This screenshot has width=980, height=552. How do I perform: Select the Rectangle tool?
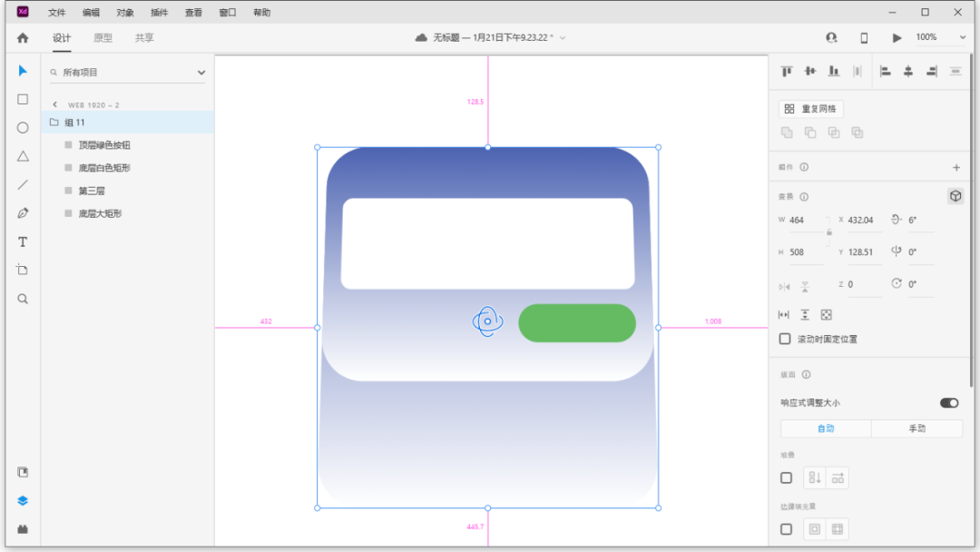[x=23, y=99]
